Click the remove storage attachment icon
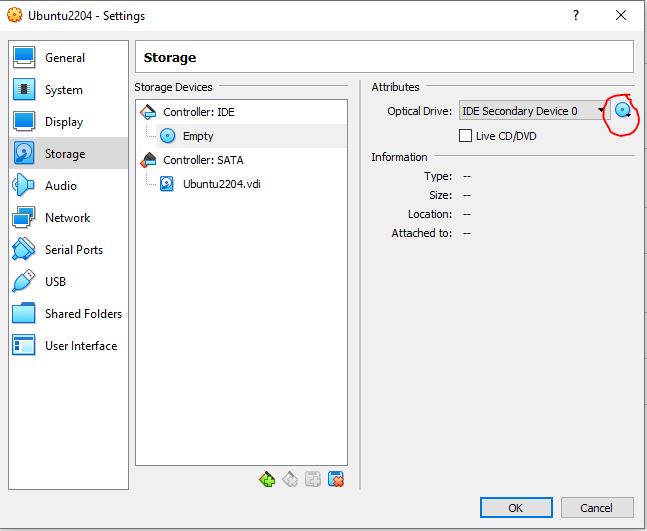This screenshot has height=531, width=647. tap(336, 479)
